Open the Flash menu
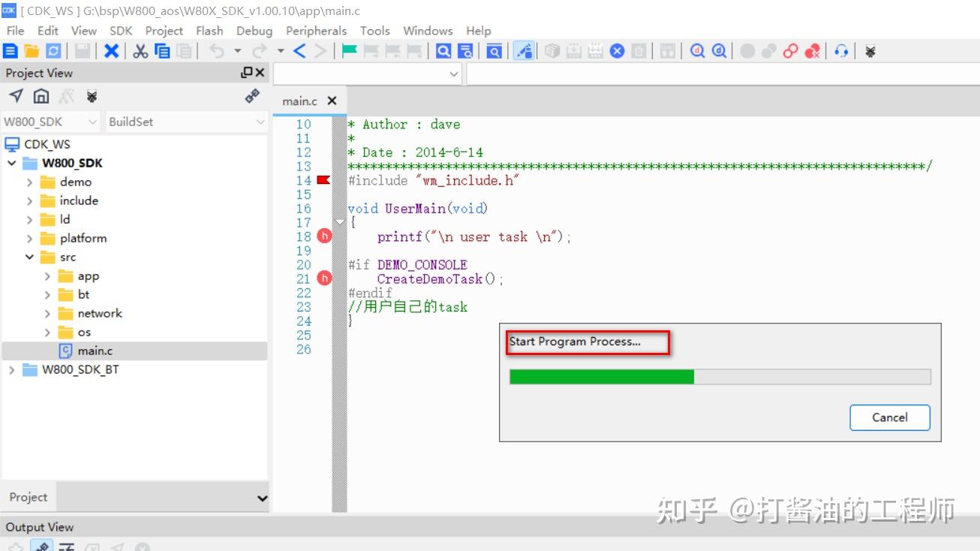The width and height of the screenshot is (980, 551). (209, 31)
